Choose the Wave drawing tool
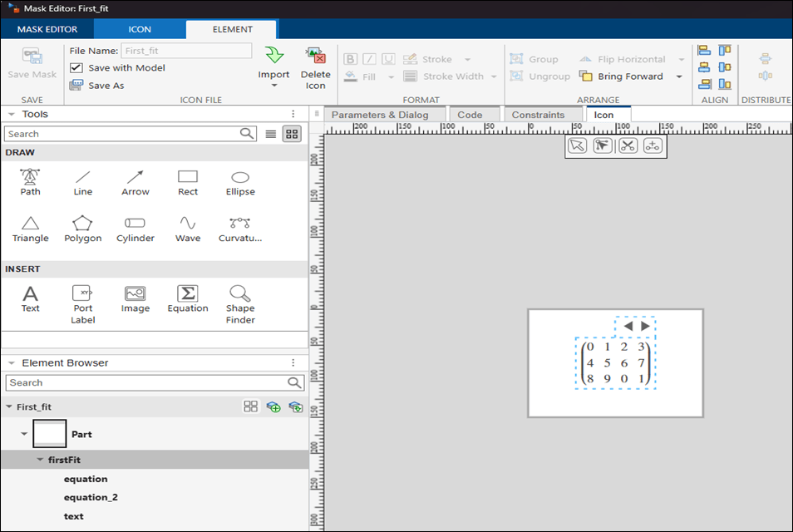The width and height of the screenshot is (793, 532). coord(188,228)
